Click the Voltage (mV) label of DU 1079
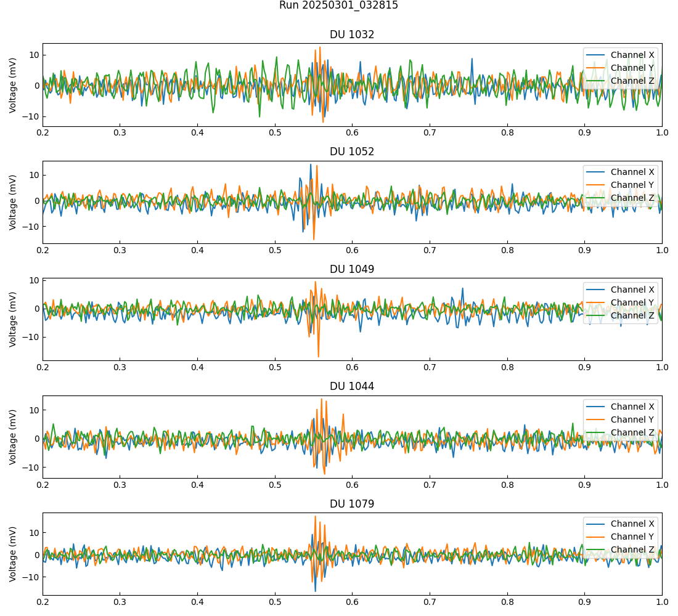 coord(13,554)
